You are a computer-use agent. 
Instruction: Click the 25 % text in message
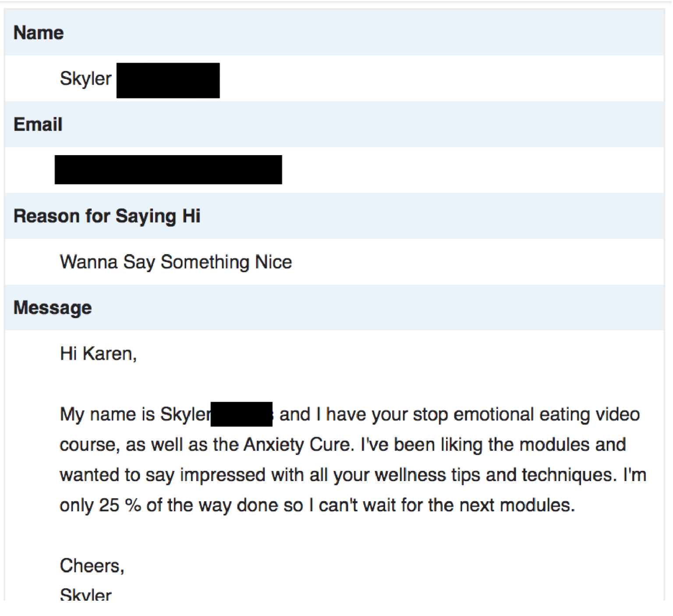120,505
